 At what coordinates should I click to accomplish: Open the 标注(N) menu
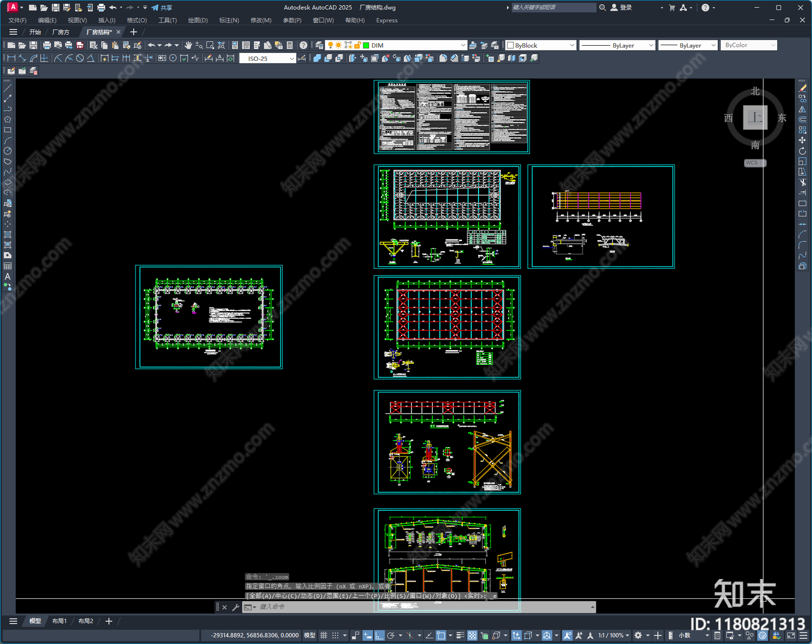[229, 20]
